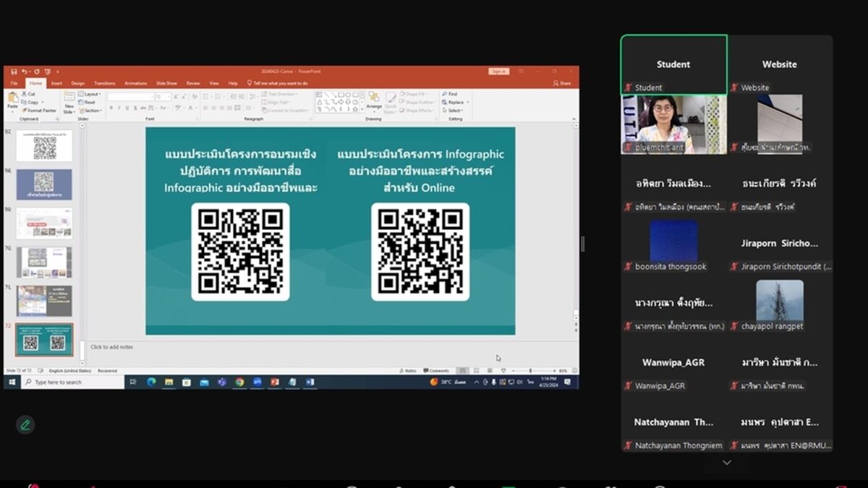Open the Arrange dropdown in Drawing group
Viewport: 868px width, 488px height.
374,102
